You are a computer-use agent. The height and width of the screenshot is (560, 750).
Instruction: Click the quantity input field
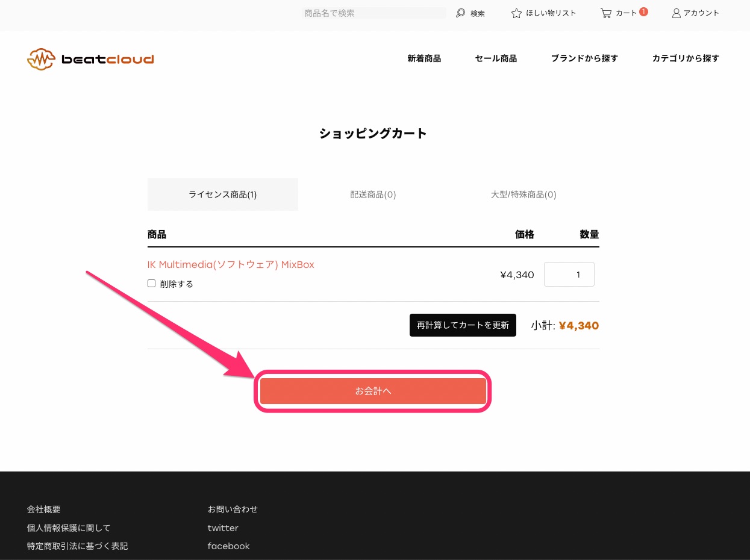[569, 274]
